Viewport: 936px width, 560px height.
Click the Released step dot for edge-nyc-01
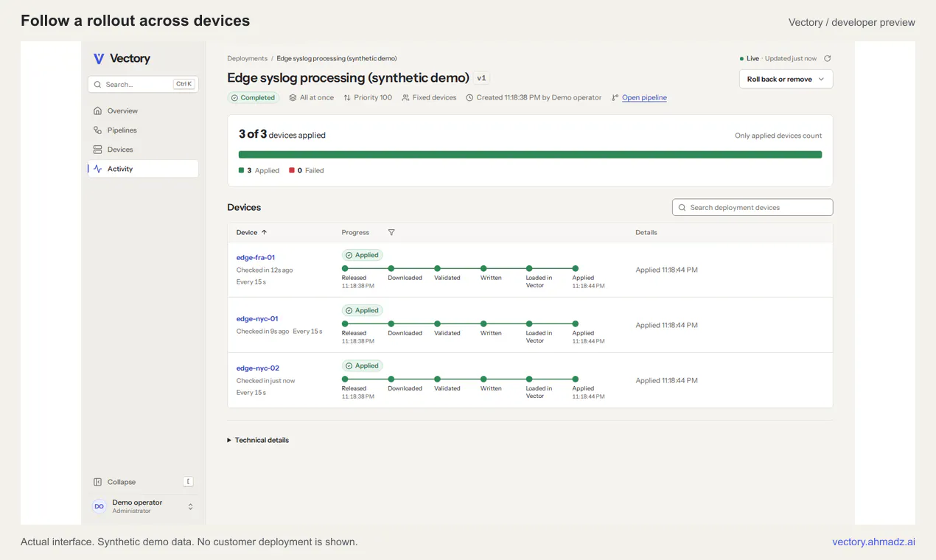(x=345, y=323)
